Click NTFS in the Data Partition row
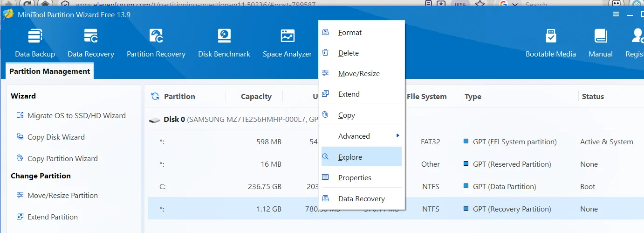Image resolution: width=644 pixels, height=233 pixels. pyautogui.click(x=431, y=187)
